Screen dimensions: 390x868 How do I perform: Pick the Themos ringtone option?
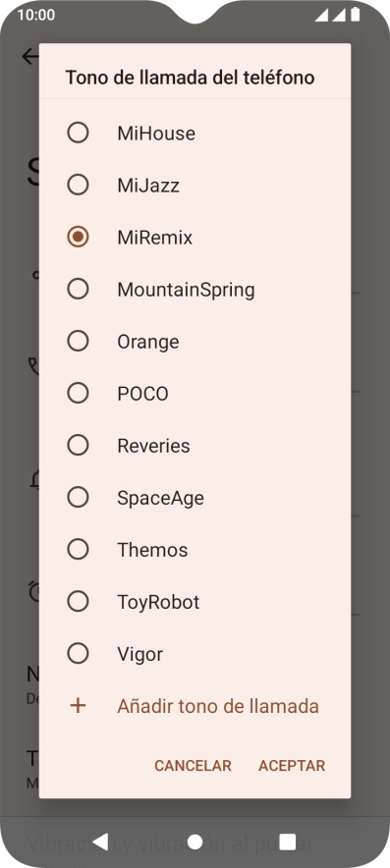(195, 549)
